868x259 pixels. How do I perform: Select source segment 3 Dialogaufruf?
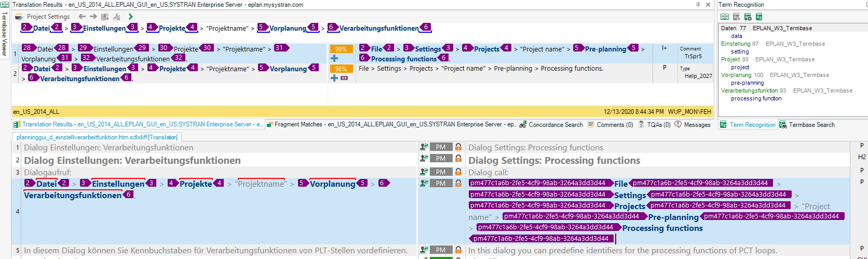pyautogui.click(x=47, y=172)
